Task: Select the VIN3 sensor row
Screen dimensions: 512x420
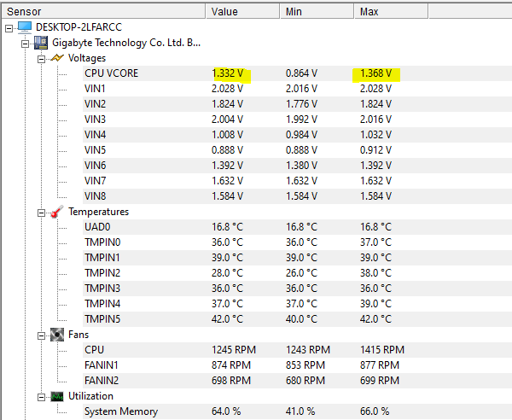Action: click(297, 120)
